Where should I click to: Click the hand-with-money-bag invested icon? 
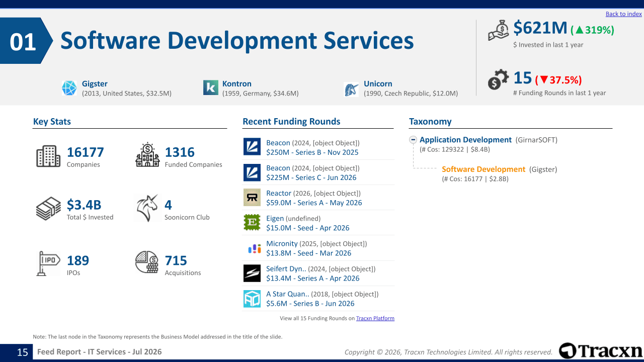pyautogui.click(x=499, y=30)
